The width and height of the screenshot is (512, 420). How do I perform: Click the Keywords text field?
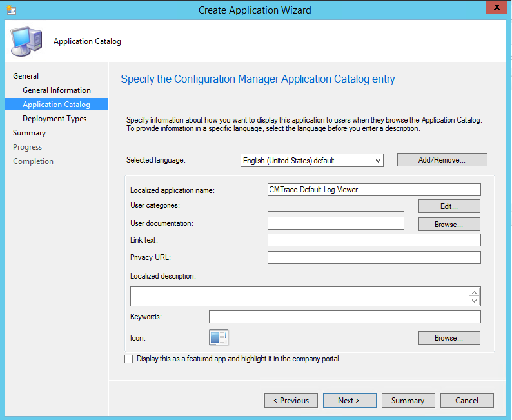coord(344,317)
